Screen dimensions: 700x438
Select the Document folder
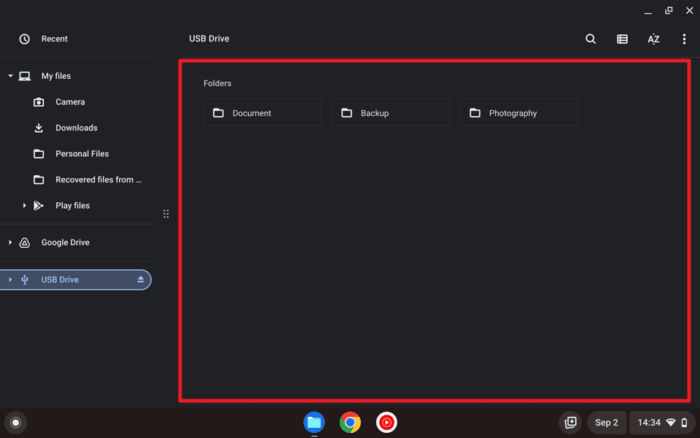point(262,113)
